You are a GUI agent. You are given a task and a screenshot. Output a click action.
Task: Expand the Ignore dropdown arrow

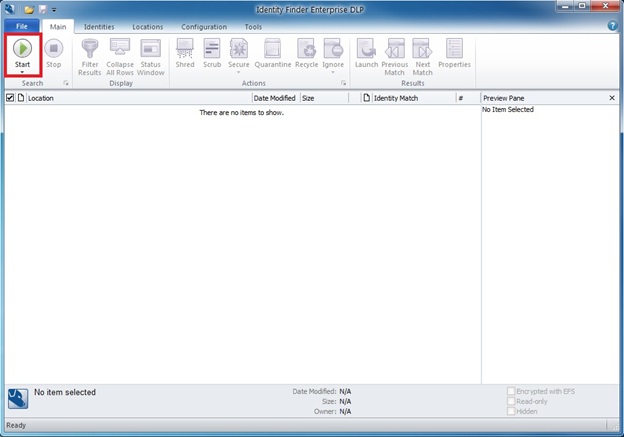[333, 72]
